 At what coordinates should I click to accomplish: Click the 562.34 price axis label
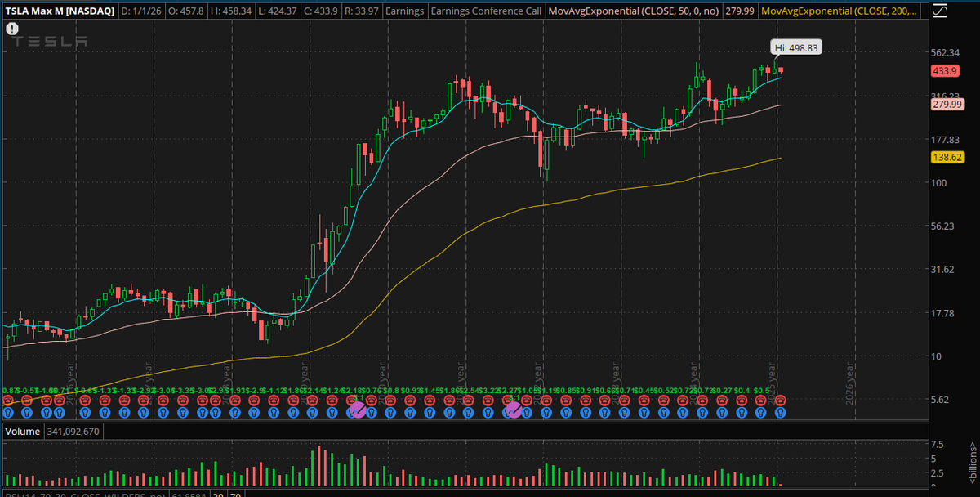pos(945,52)
